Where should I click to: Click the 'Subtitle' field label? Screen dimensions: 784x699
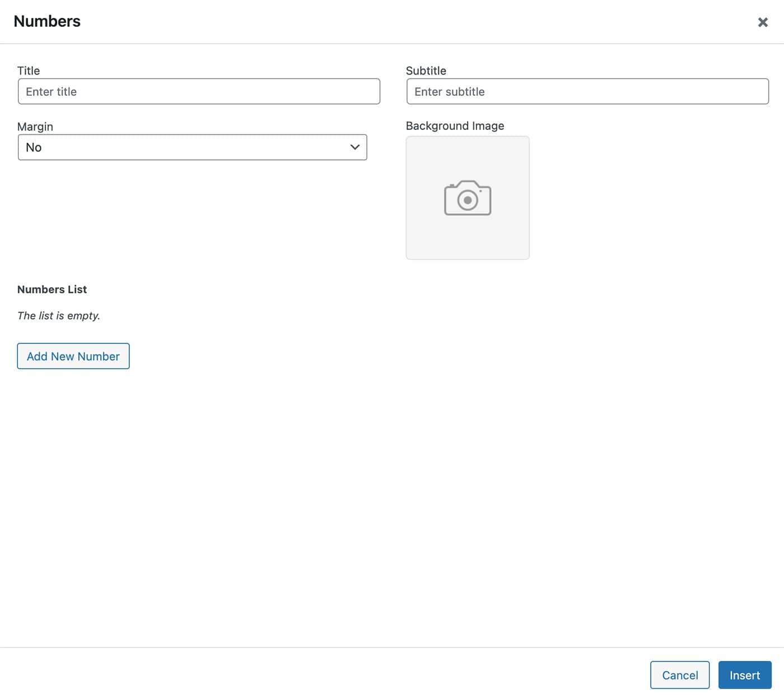426,71
